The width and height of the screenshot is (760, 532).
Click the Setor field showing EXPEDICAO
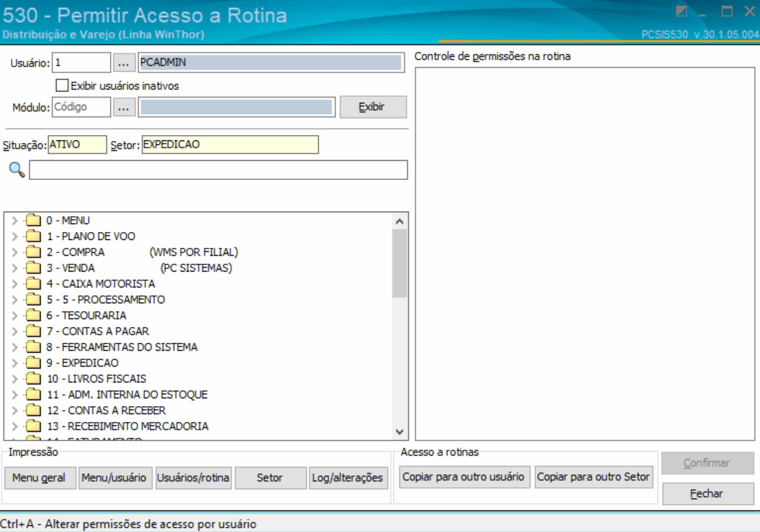tap(230, 145)
